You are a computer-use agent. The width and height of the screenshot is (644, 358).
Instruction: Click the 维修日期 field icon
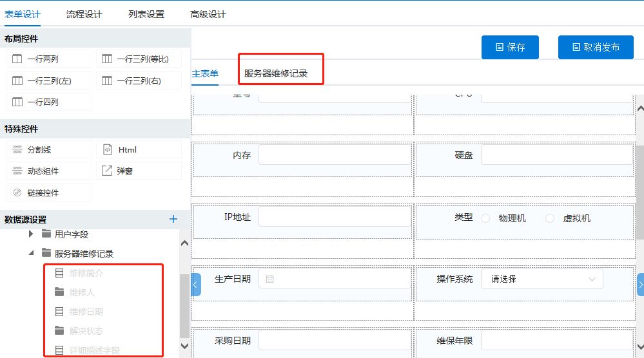pyautogui.click(x=59, y=312)
